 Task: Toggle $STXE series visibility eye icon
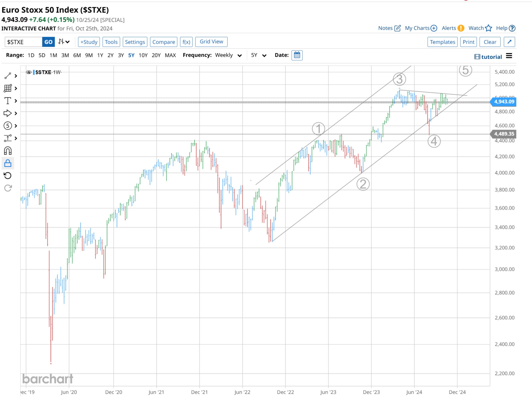coord(29,72)
